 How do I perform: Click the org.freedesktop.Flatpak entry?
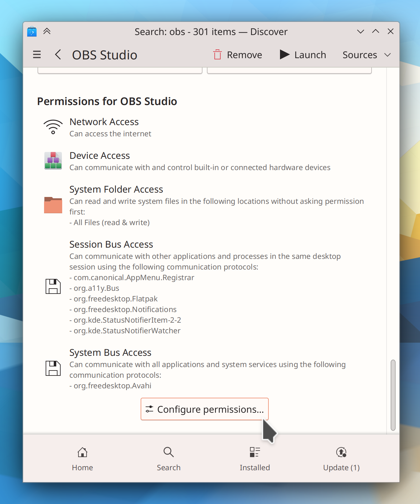coord(113,299)
